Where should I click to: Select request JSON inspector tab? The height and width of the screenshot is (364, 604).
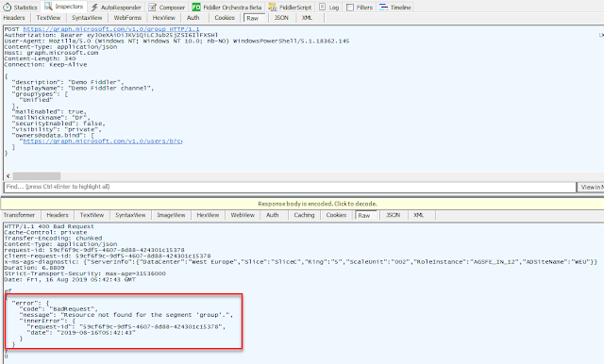(281, 18)
